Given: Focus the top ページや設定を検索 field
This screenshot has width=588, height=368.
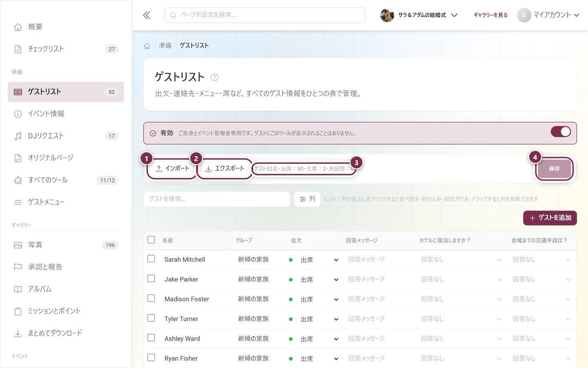Looking at the screenshot, I should click(265, 15).
